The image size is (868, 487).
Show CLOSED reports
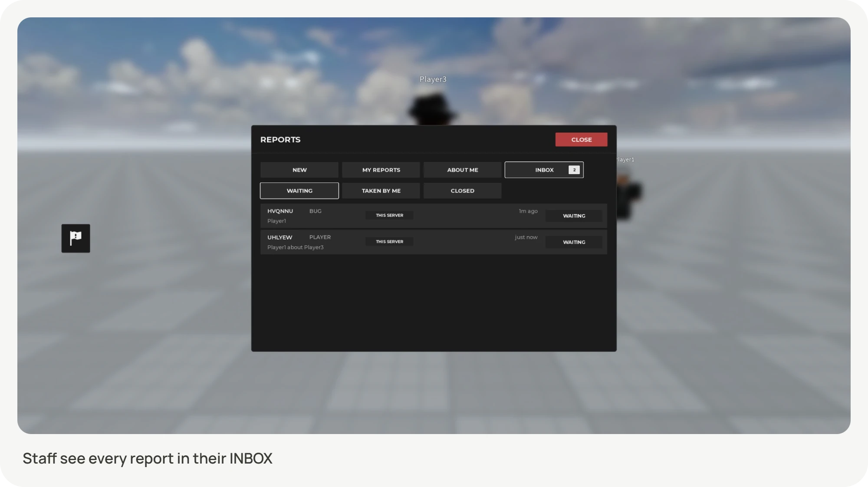463,191
